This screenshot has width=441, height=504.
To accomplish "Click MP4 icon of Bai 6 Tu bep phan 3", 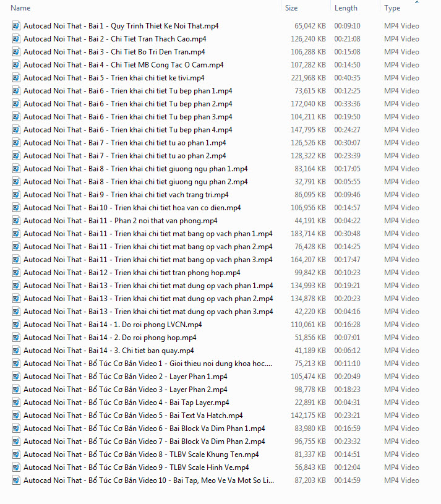I will coord(16,117).
